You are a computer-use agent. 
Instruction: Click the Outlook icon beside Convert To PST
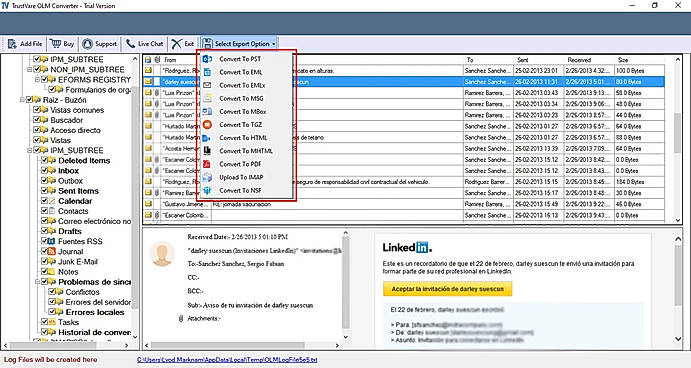click(207, 59)
